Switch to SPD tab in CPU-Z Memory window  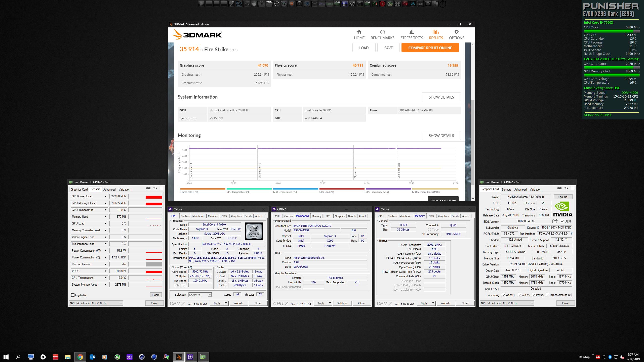[x=431, y=216]
